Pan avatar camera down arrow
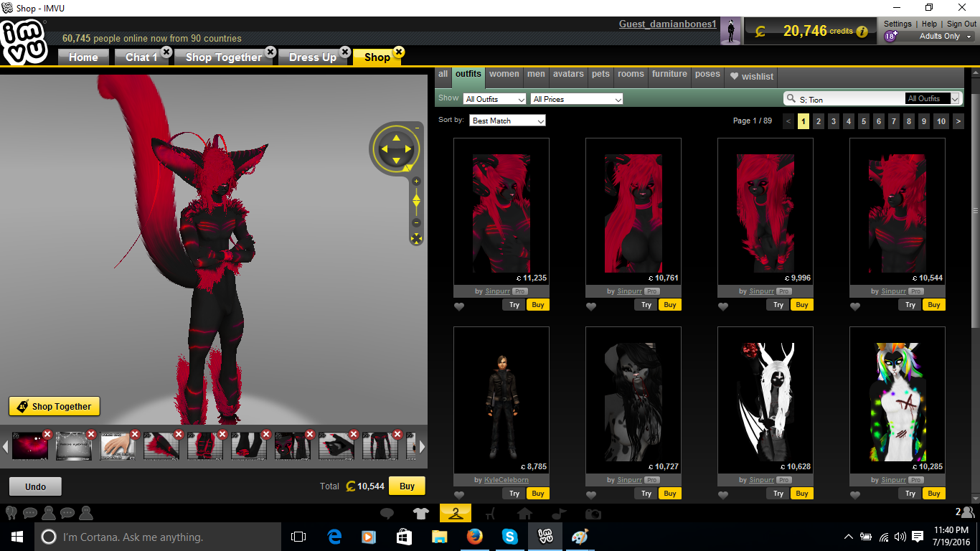This screenshot has height=551, width=980. [x=396, y=161]
